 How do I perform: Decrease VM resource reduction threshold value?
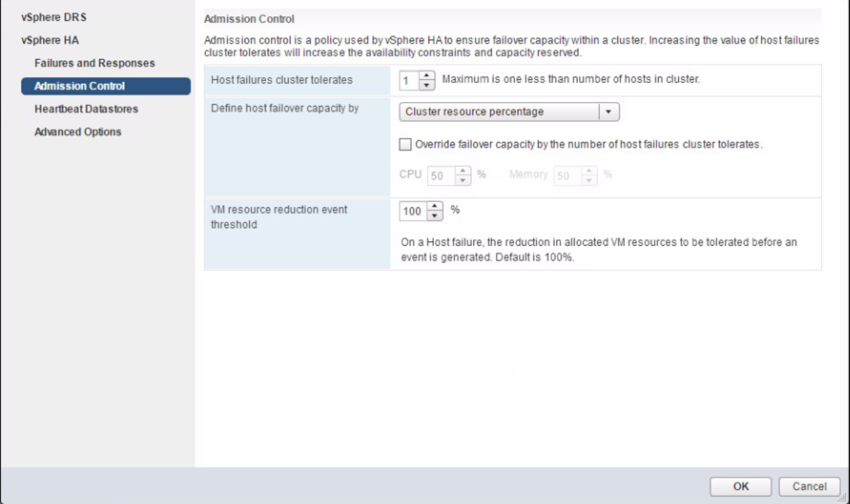click(435, 216)
